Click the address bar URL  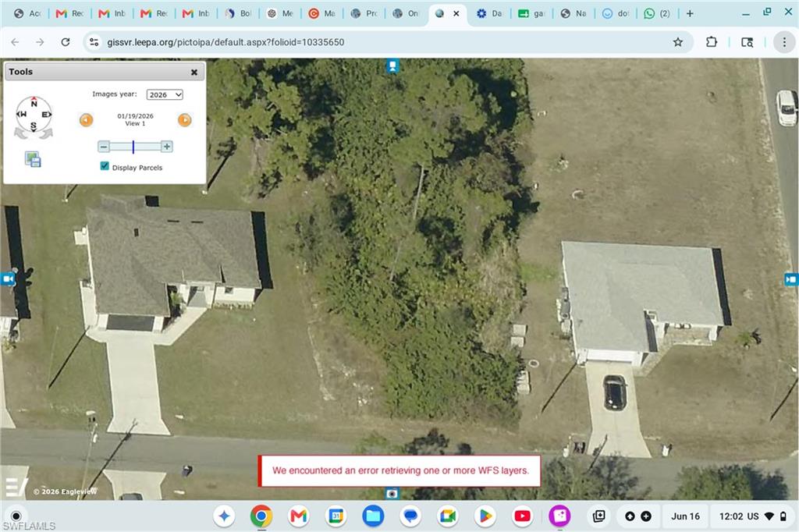(x=225, y=42)
